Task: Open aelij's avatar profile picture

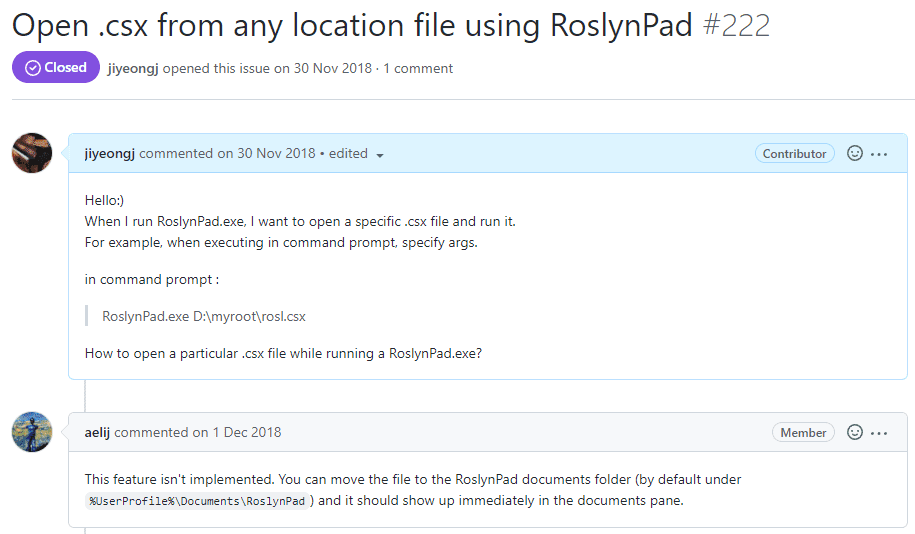Action: point(32,432)
